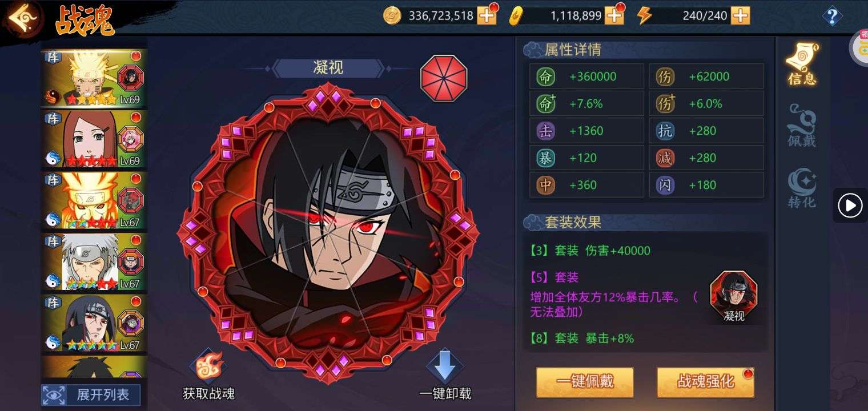Open the help question mark icon
This screenshot has width=868, height=411.
click(x=832, y=15)
